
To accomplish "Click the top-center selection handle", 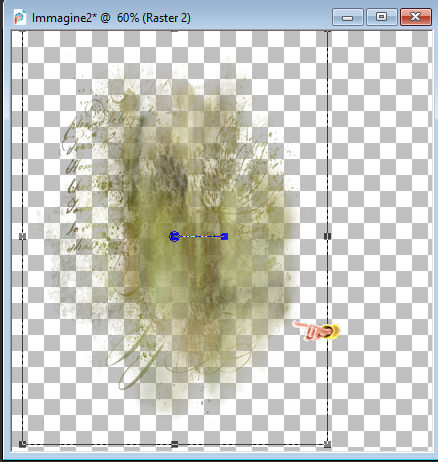I will (x=175, y=31).
